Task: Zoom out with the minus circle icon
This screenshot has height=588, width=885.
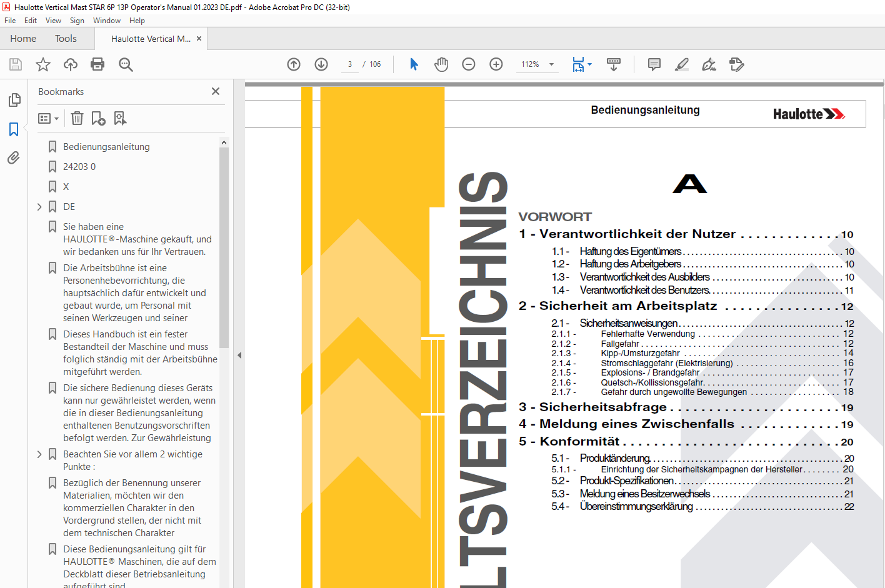Action: tap(469, 64)
